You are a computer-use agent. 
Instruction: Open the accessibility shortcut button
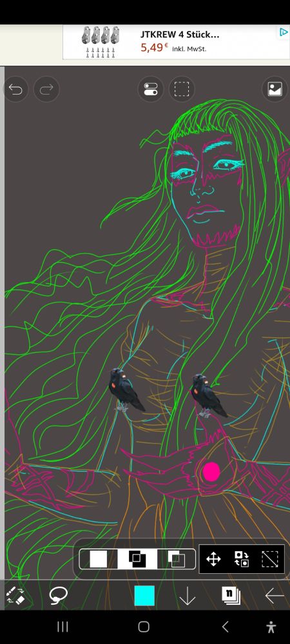pos(271,627)
